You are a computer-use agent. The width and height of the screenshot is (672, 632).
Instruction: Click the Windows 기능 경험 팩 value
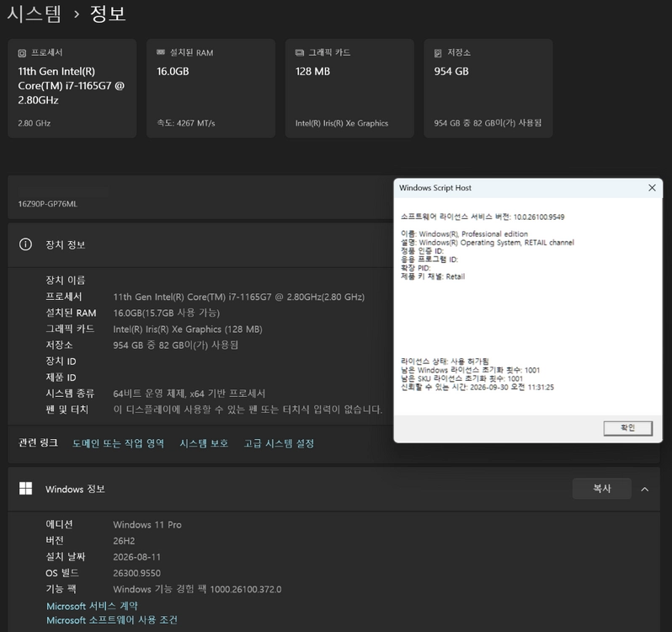pyautogui.click(x=197, y=589)
